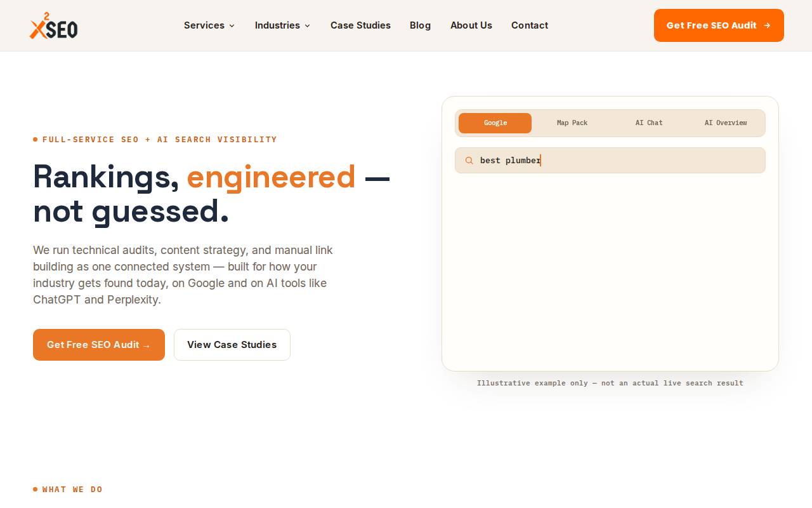Switch to the Map Pack tab
Image resolution: width=812 pixels, height=508 pixels.
coord(572,123)
